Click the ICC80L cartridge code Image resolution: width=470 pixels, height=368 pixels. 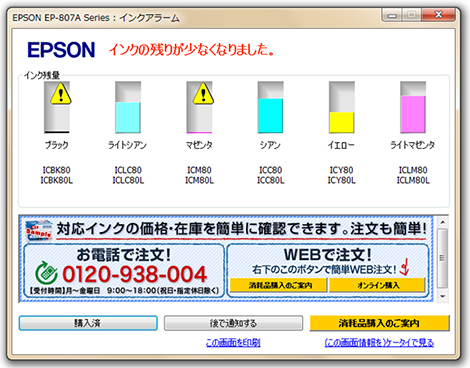point(270,180)
